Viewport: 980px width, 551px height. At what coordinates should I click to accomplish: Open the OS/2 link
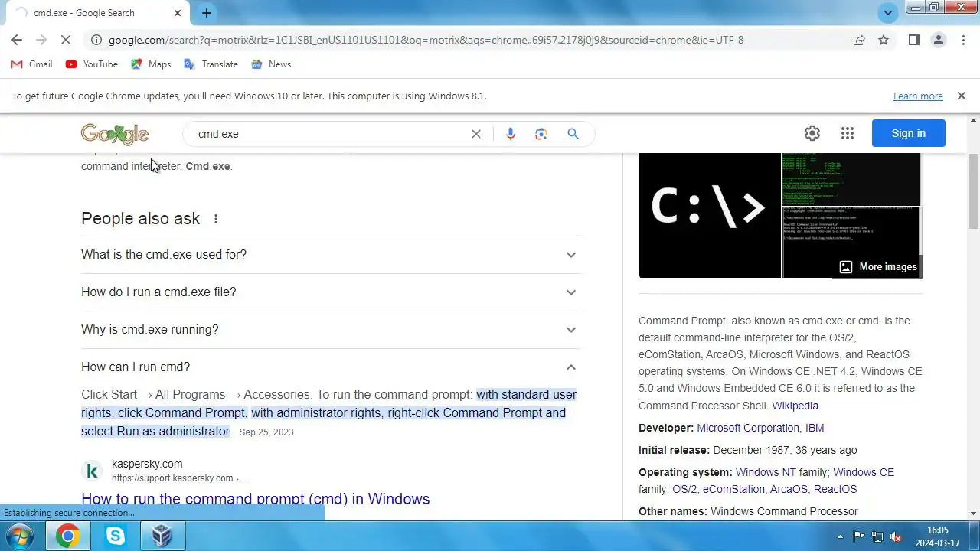click(x=684, y=489)
